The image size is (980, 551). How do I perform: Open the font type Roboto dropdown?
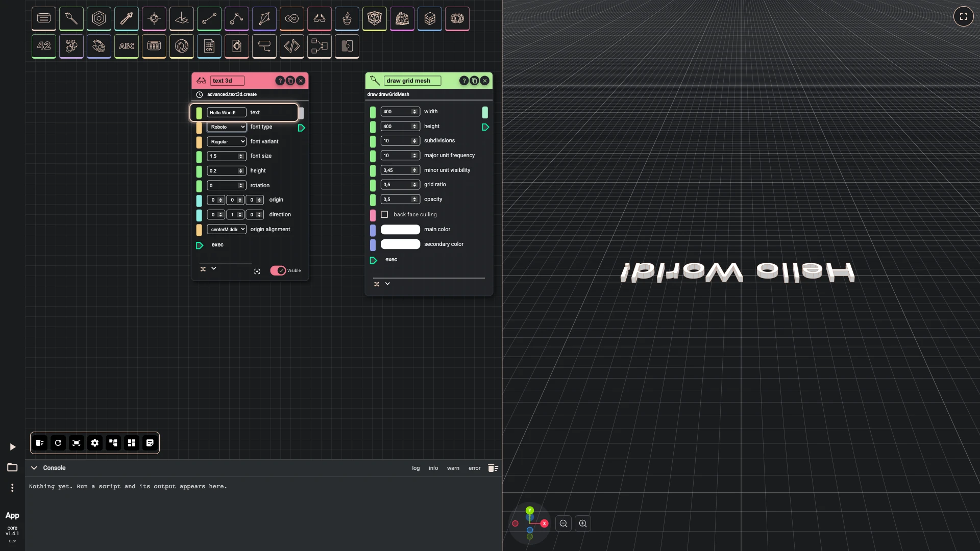coord(227,127)
